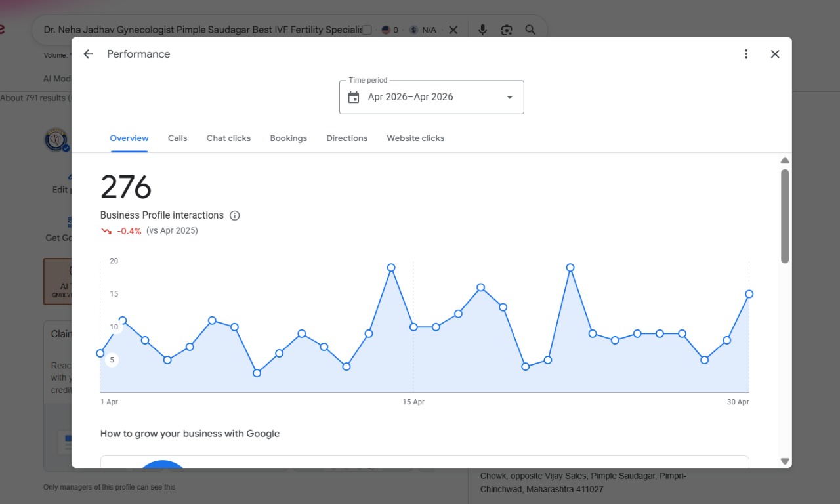The height and width of the screenshot is (504, 840).
Task: Click inside the Google search text field
Action: (202, 30)
